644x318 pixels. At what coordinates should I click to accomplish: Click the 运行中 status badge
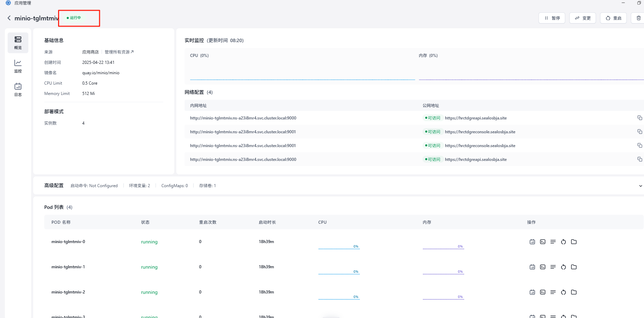(x=74, y=18)
